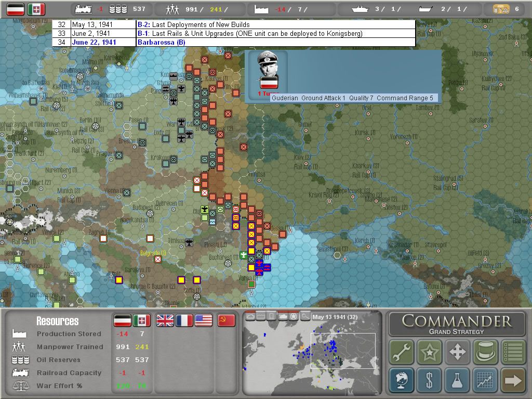This screenshot has width=532, height=399.
Task: Select the German flag in Resources
Action: [x=122, y=321]
